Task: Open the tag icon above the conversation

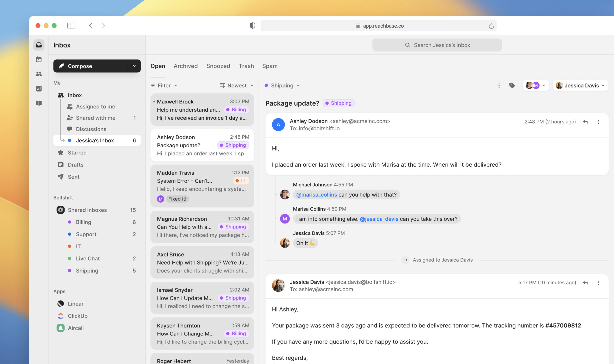Action: [x=512, y=85]
